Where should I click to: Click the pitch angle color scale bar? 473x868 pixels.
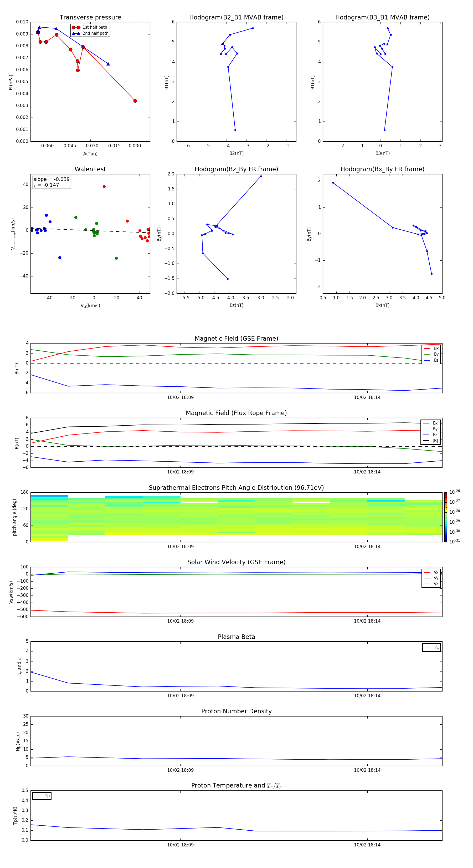point(445,517)
